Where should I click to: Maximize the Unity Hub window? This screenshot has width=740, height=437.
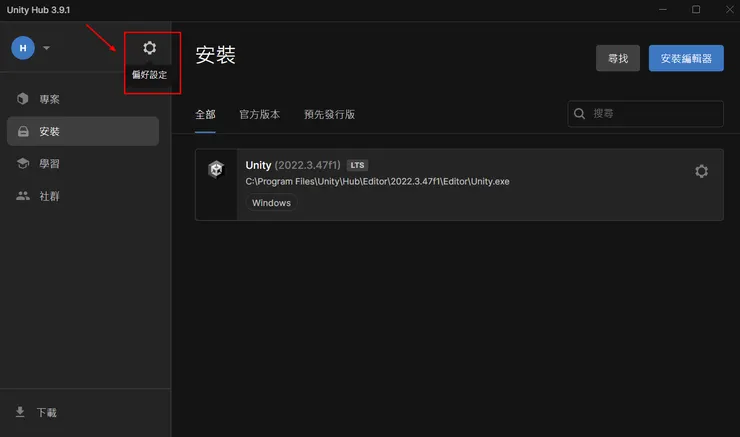click(696, 9)
